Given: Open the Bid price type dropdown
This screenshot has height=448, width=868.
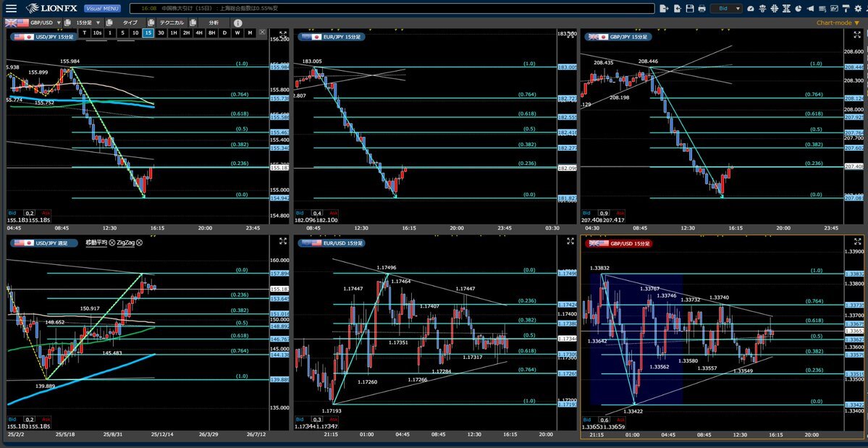Looking at the screenshot, I should click(726, 8).
